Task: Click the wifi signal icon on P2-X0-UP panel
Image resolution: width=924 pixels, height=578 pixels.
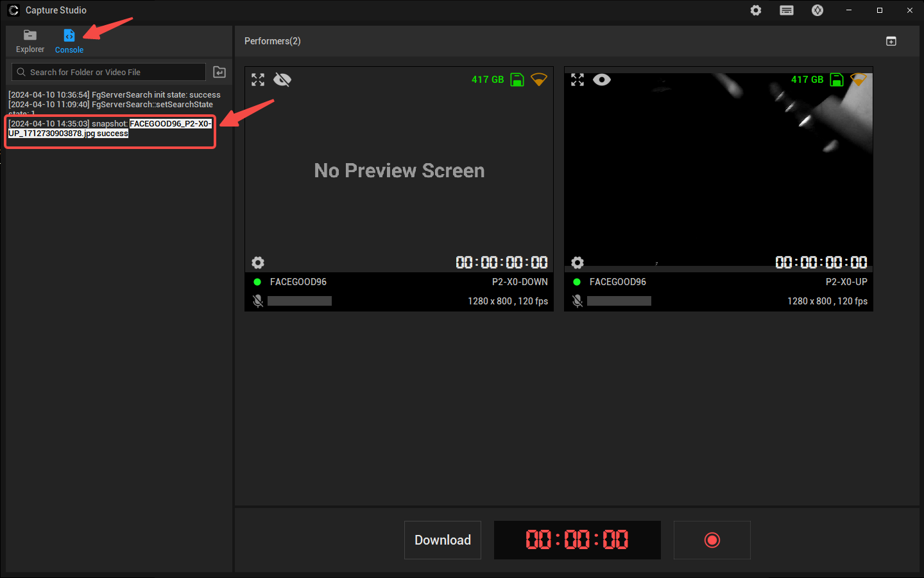Action: pyautogui.click(x=859, y=80)
